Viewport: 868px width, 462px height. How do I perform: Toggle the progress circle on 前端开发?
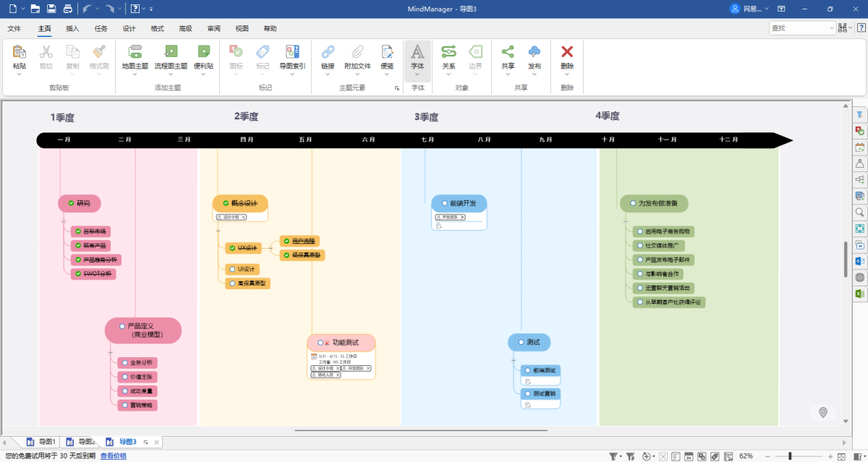click(444, 203)
